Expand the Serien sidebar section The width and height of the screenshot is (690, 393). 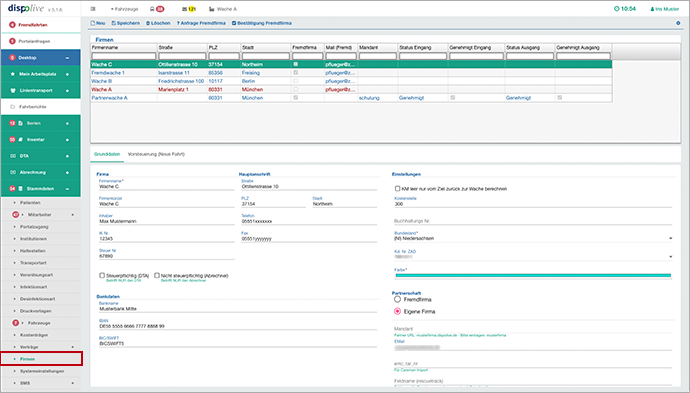pyautogui.click(x=67, y=123)
